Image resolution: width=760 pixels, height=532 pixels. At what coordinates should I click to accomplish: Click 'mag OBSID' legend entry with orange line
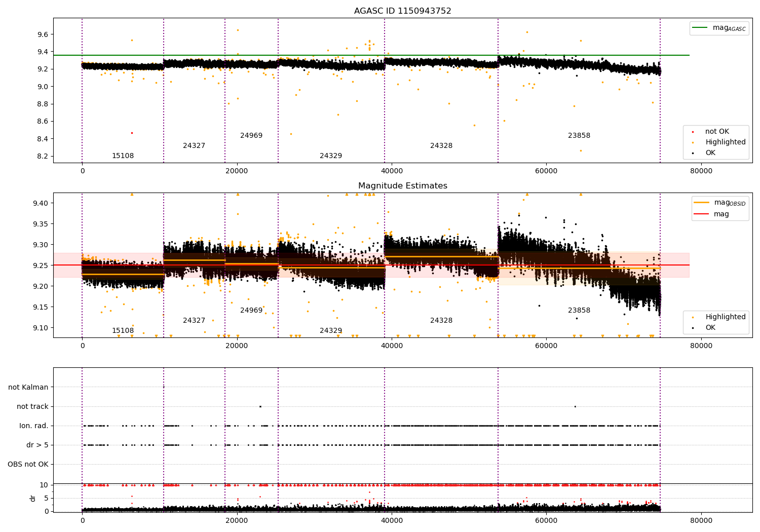tap(719, 203)
